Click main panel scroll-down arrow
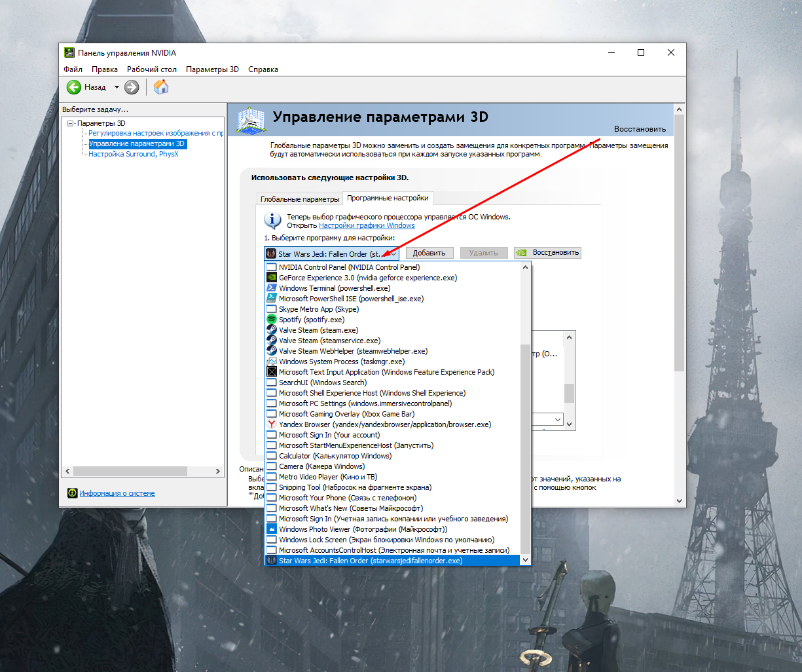Screen dimensions: 802x672 (679, 501)
